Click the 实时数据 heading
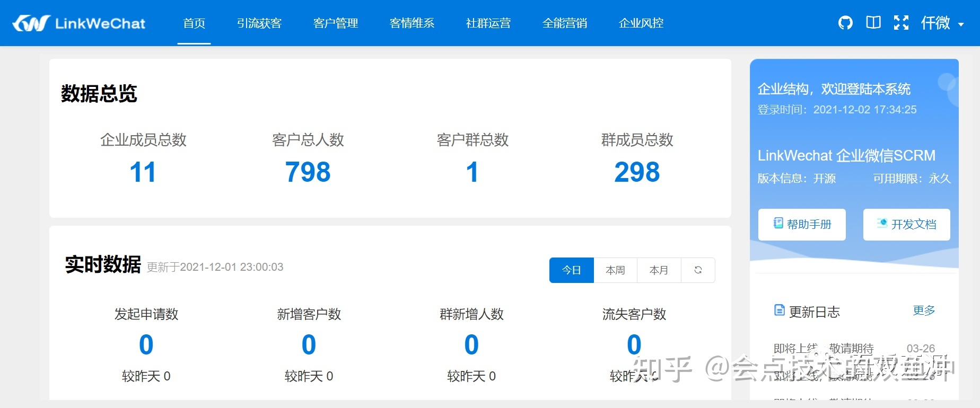The image size is (980, 408). (x=103, y=264)
